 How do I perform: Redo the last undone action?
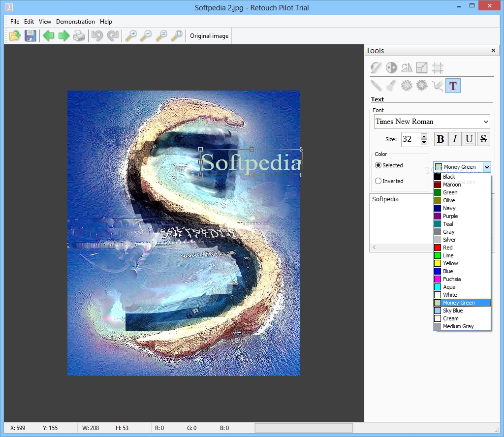coord(113,35)
